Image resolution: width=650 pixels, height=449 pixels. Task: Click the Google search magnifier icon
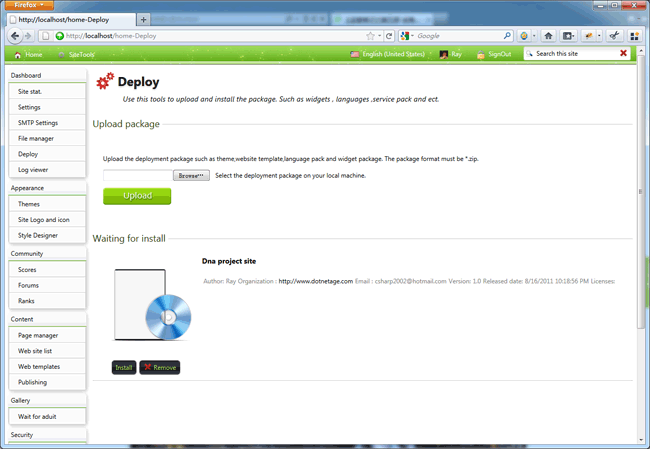tap(507, 36)
